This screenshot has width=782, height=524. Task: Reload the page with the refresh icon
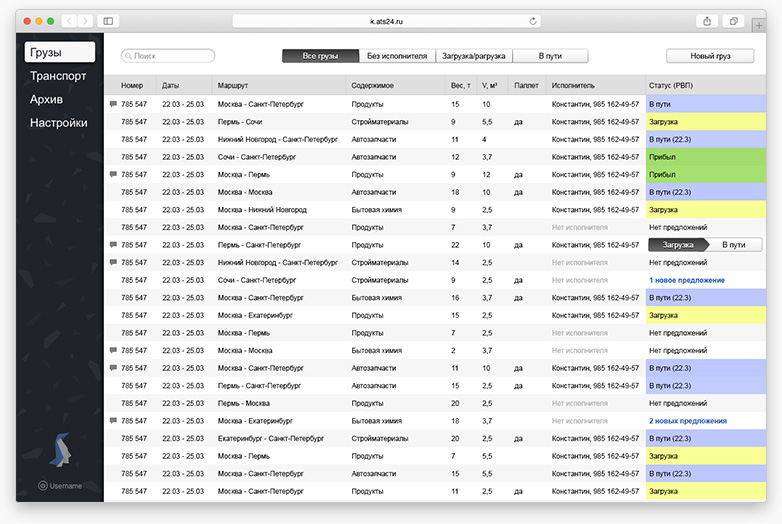[533, 21]
